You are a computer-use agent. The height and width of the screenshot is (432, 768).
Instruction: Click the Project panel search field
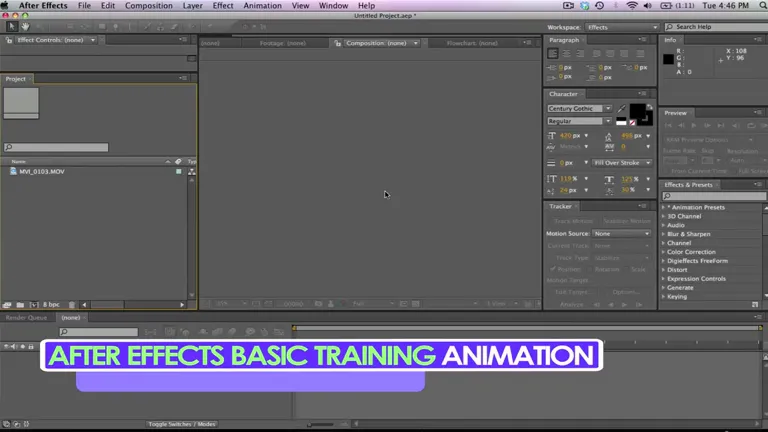click(56, 147)
